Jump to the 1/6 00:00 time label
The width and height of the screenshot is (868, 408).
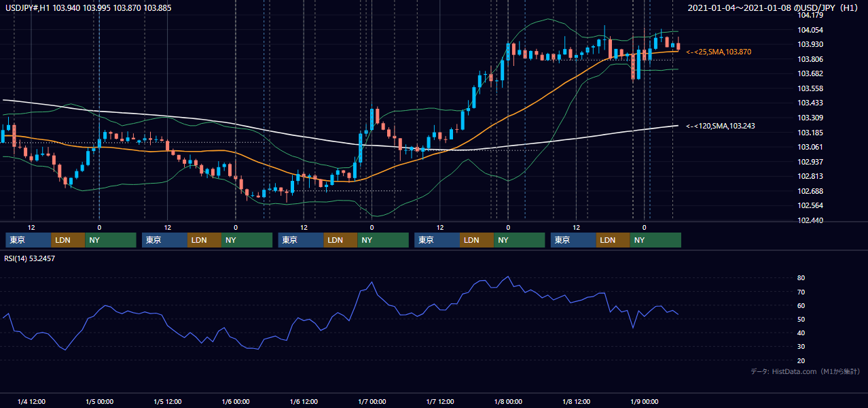click(236, 401)
